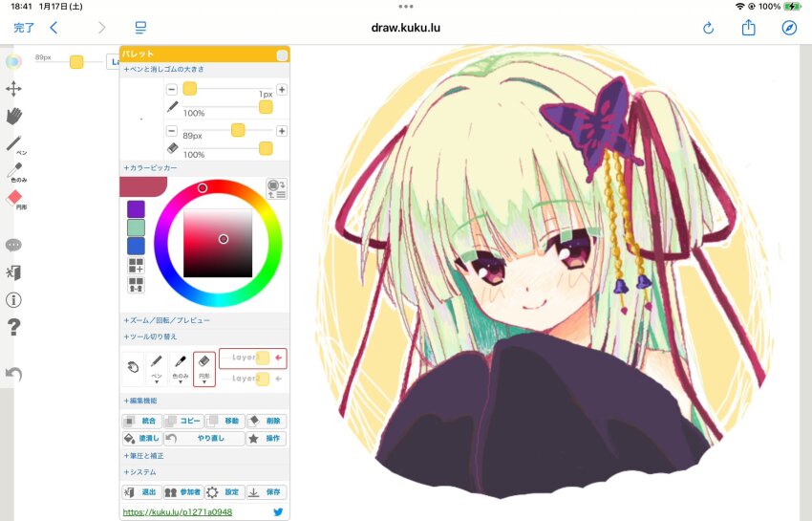Click the add swatch grid-plus icon
The image size is (812, 521).
[x=136, y=266]
